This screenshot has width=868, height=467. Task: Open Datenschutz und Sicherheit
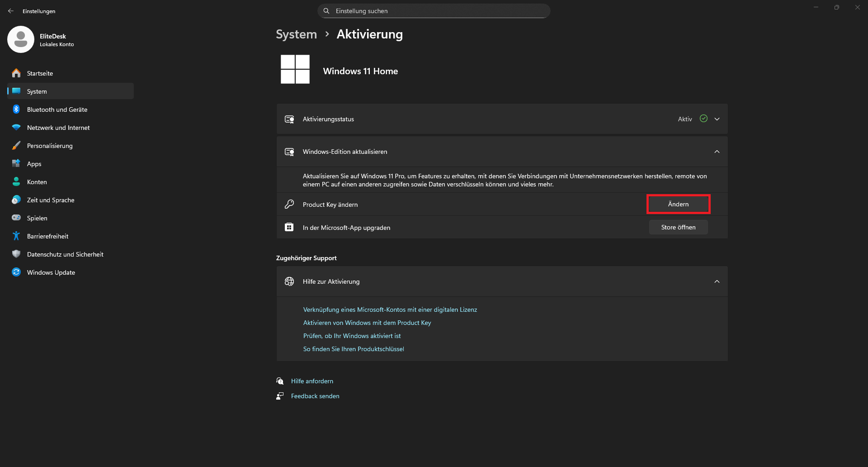71,254
